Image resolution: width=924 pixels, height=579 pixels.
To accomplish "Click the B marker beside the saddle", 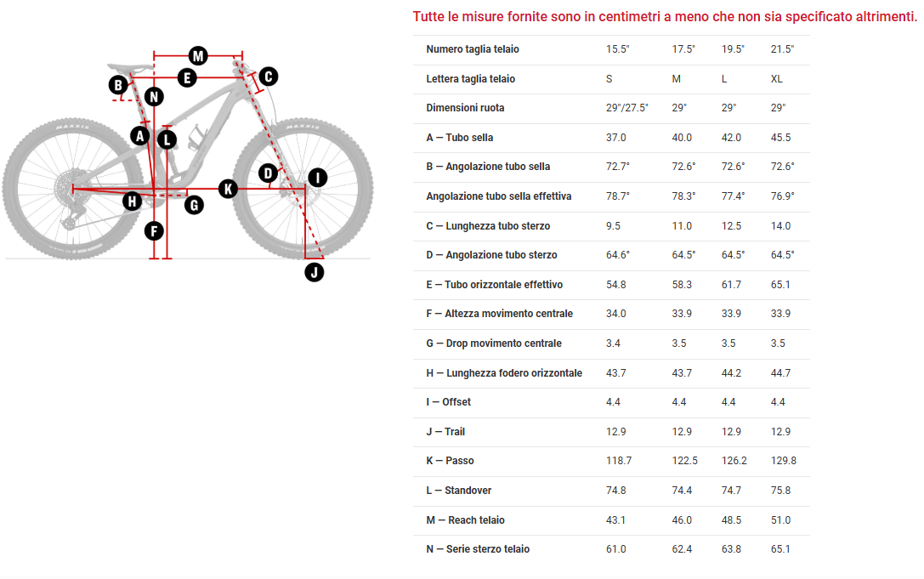I will tap(118, 85).
